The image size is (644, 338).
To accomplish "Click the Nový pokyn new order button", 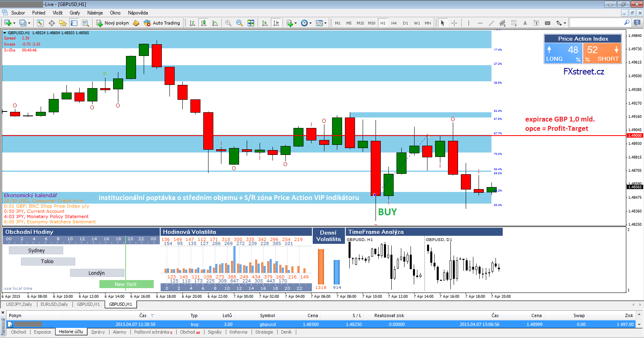I will pyautogui.click(x=112, y=23).
